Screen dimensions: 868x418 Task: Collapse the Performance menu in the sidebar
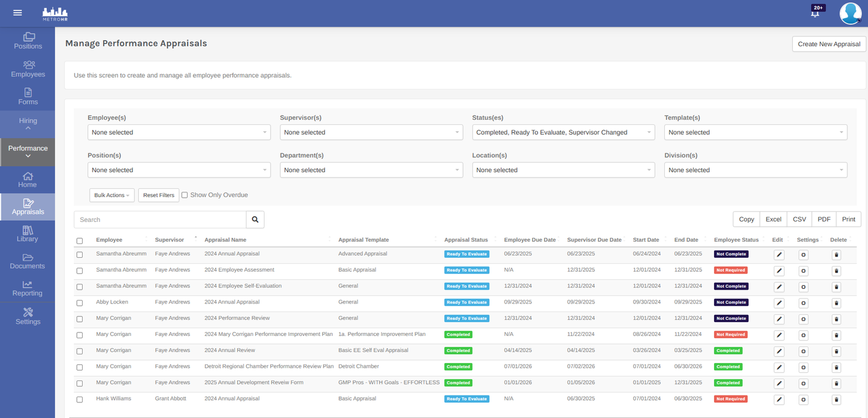pyautogui.click(x=27, y=152)
